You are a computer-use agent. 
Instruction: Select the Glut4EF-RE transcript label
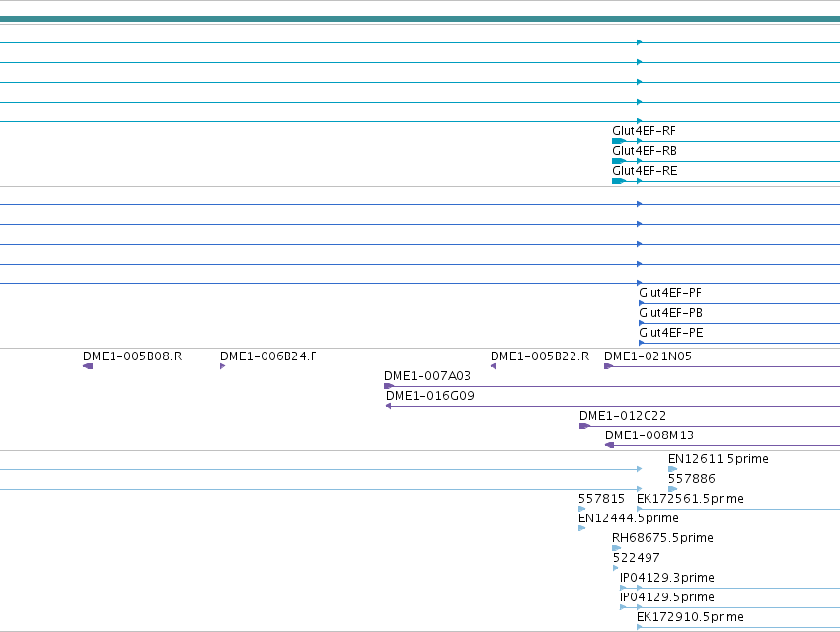click(x=645, y=171)
